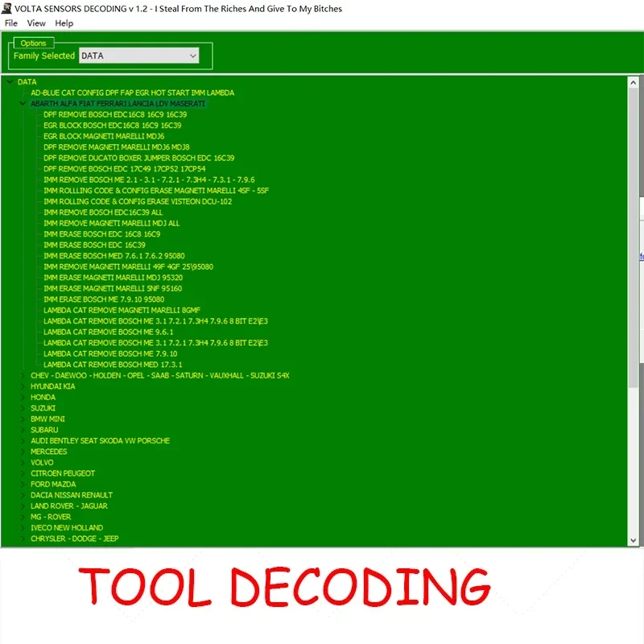This screenshot has height=644, width=644.
Task: Collapse the ABARTH ALFA FIAT FERRARI node
Action: (x=23, y=104)
